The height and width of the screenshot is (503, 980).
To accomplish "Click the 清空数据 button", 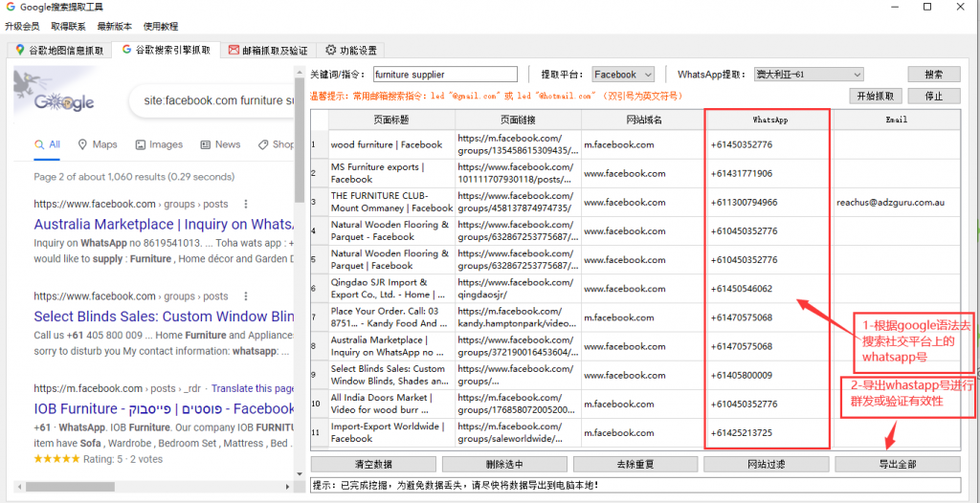I will pyautogui.click(x=373, y=464).
